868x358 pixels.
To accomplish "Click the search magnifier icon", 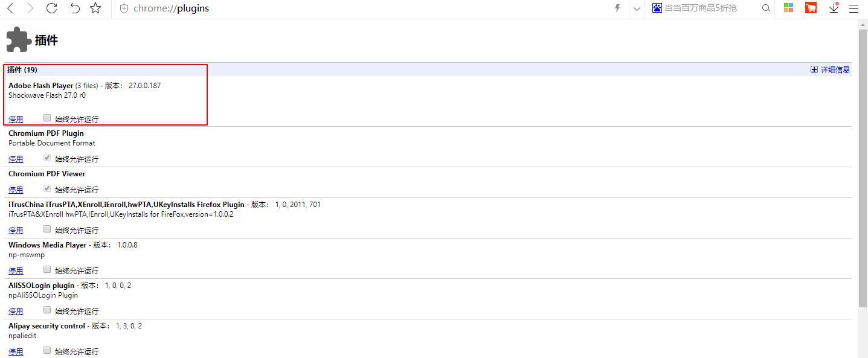I will pyautogui.click(x=766, y=8).
